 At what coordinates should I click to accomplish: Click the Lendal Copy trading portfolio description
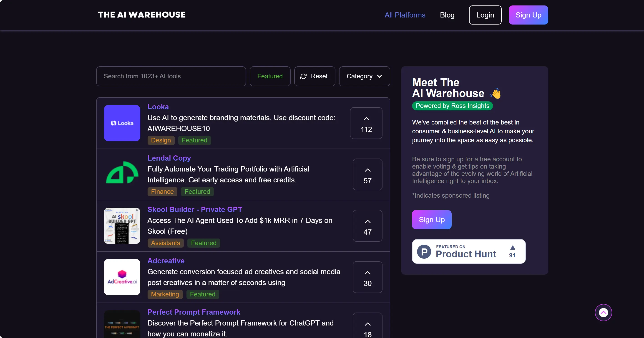pos(228,174)
